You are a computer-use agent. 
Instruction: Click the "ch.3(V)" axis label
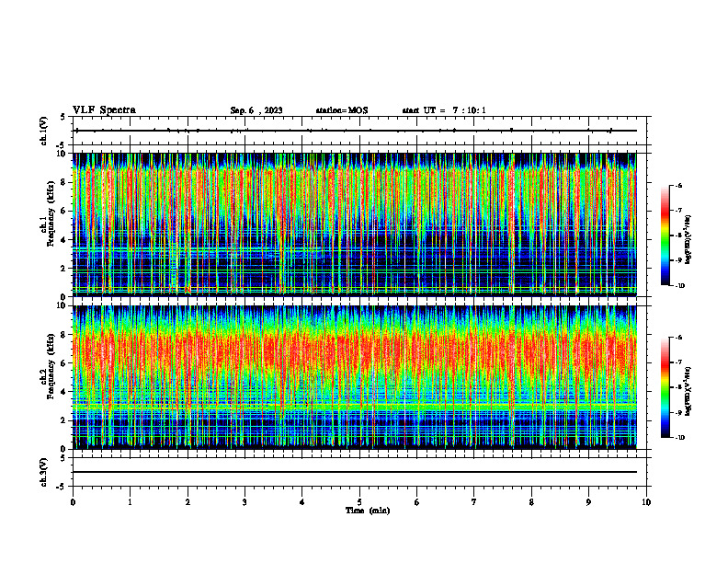[44, 472]
